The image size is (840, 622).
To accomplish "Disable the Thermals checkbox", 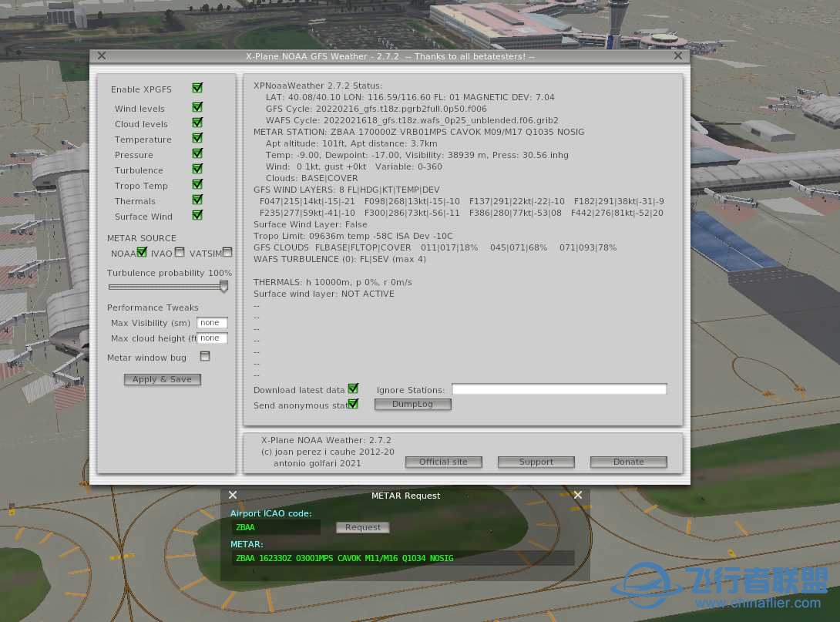I will [197, 200].
